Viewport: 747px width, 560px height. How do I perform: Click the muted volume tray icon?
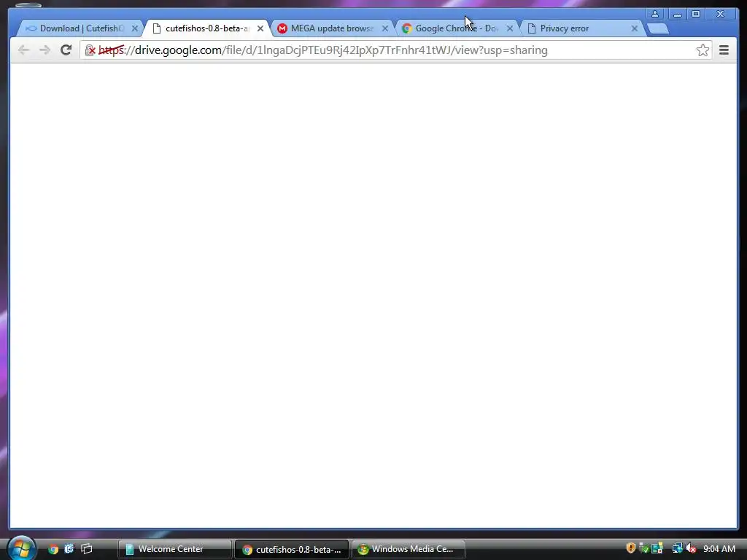691,548
